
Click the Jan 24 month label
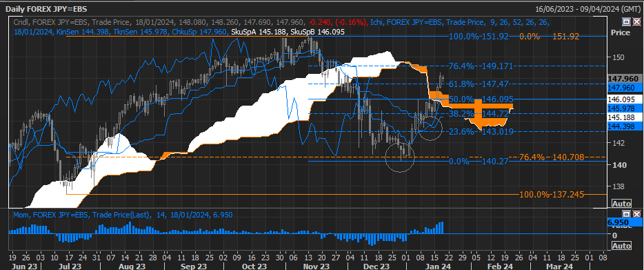pyautogui.click(x=439, y=267)
